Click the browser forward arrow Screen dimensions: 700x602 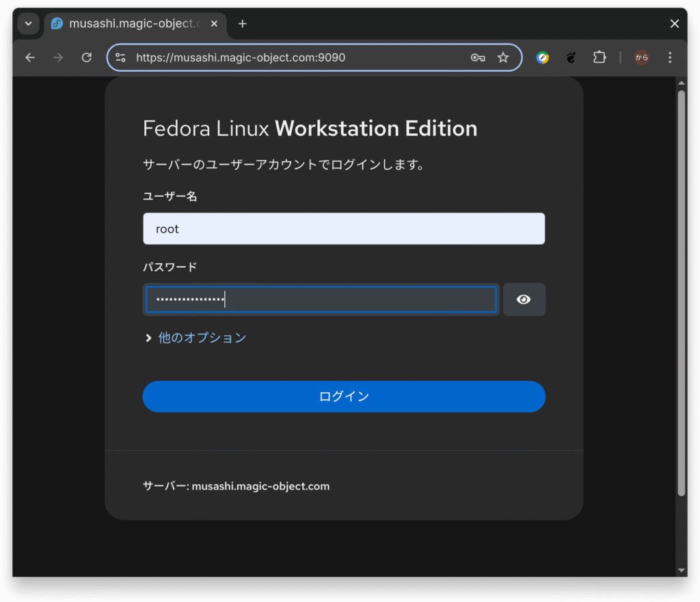(58, 57)
